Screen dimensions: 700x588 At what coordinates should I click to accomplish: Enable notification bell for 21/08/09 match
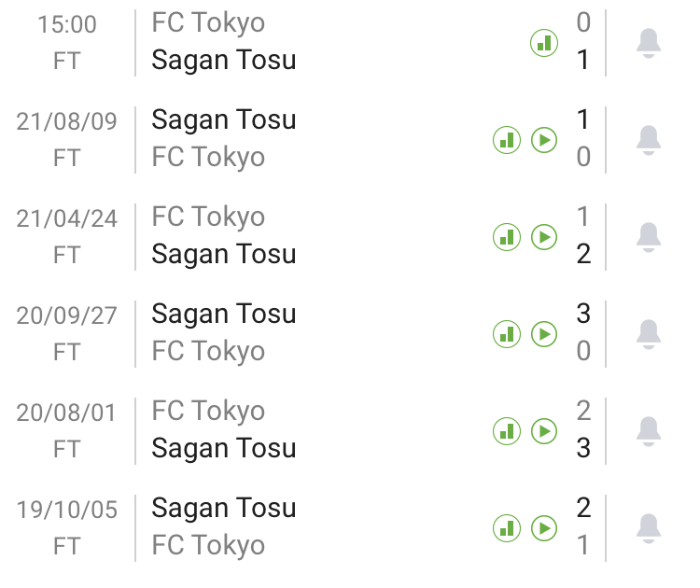pos(649,140)
